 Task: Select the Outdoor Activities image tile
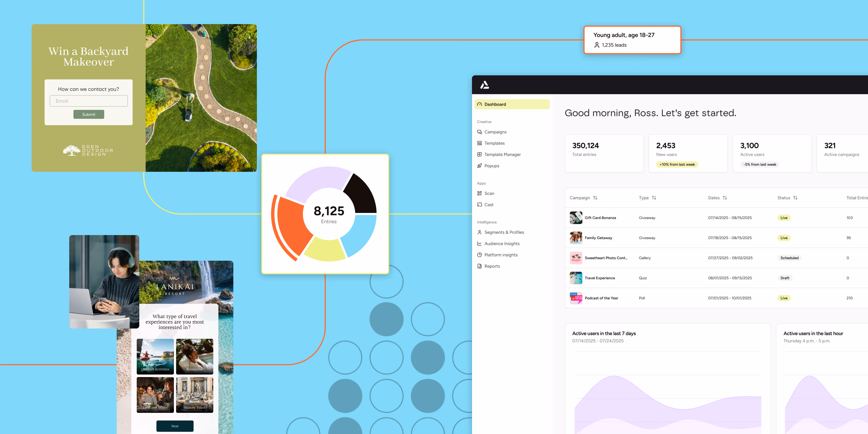155,356
